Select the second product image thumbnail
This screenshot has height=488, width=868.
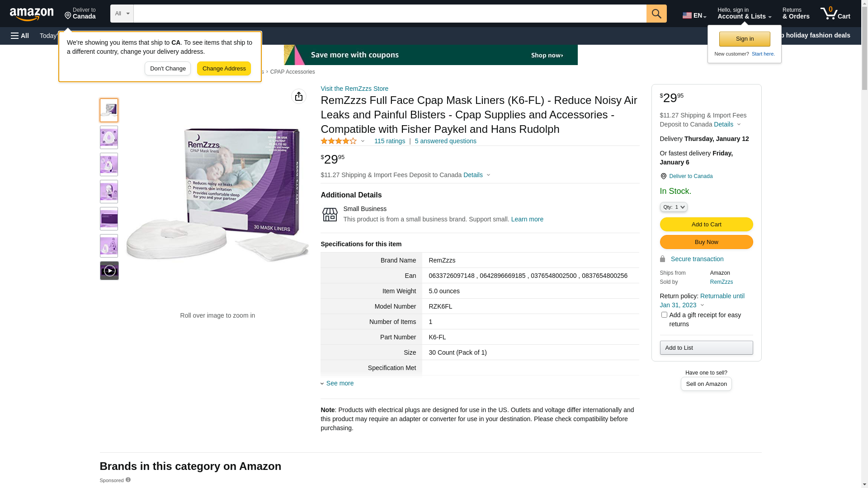pos(109,137)
